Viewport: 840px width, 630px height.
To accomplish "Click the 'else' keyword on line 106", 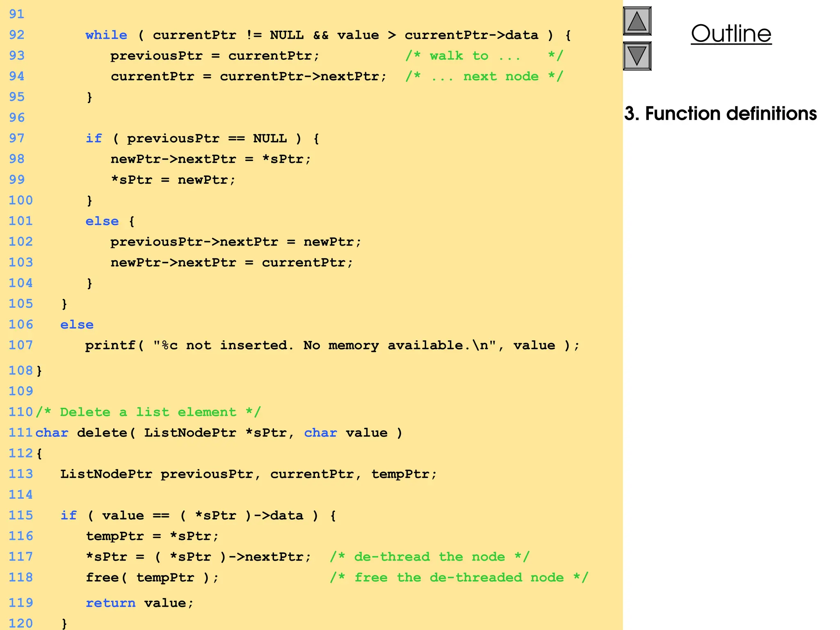I will (77, 324).
